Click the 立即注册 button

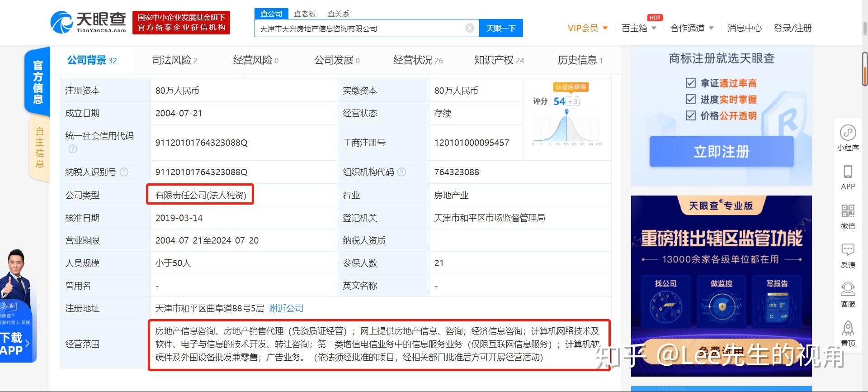point(722,152)
